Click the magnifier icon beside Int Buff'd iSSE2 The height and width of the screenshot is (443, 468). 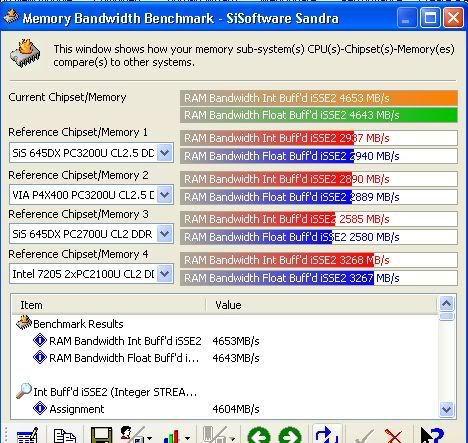pyautogui.click(x=24, y=391)
